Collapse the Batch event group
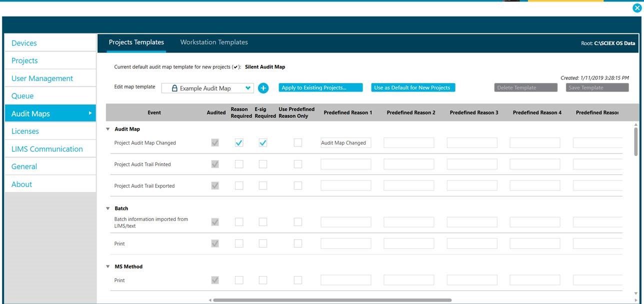The image size is (644, 304). coord(107,208)
